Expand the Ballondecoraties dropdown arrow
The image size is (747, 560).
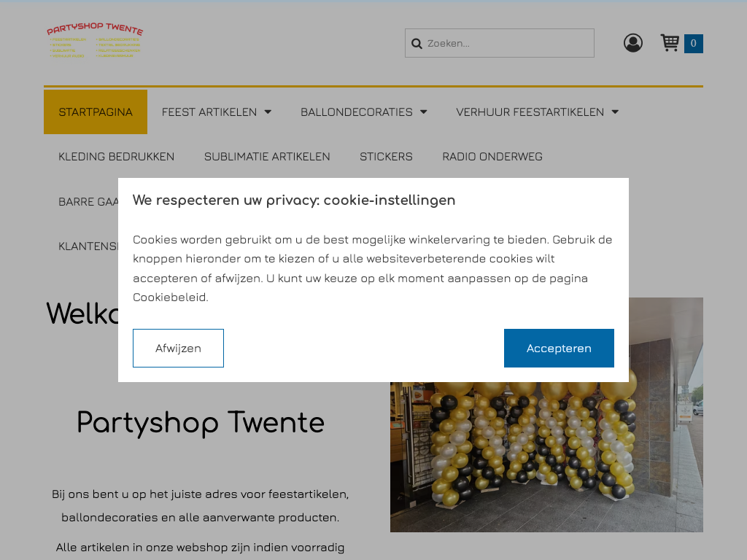tap(424, 112)
